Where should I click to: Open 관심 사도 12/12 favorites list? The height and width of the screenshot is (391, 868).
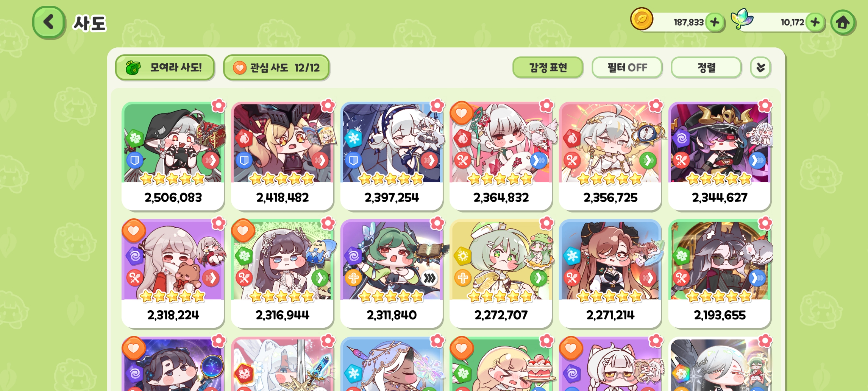pyautogui.click(x=276, y=68)
